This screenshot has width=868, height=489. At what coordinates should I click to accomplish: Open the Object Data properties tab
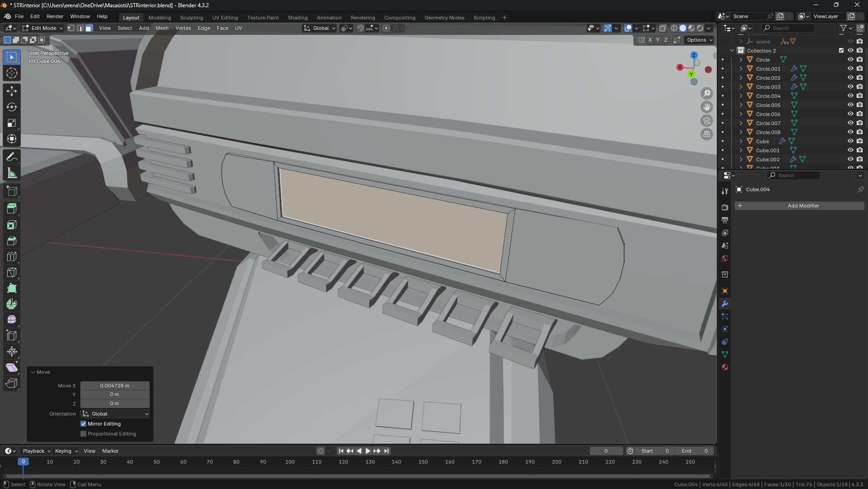point(725,354)
